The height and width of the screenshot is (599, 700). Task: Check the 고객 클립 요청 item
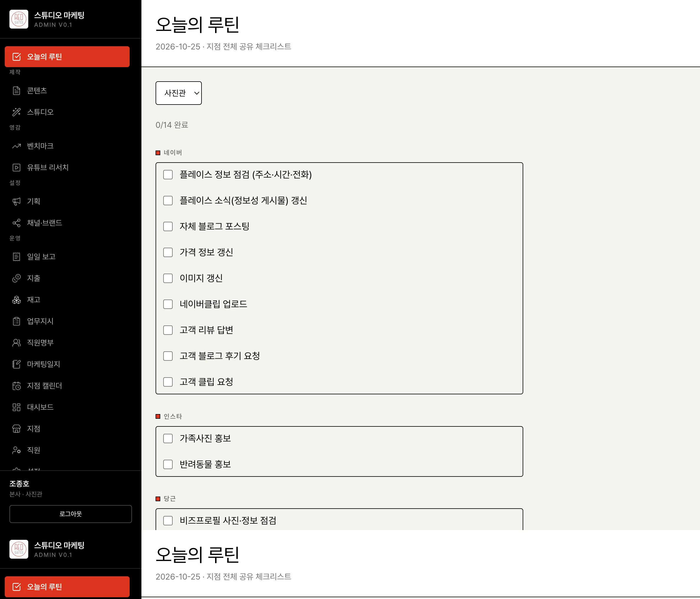(x=168, y=382)
